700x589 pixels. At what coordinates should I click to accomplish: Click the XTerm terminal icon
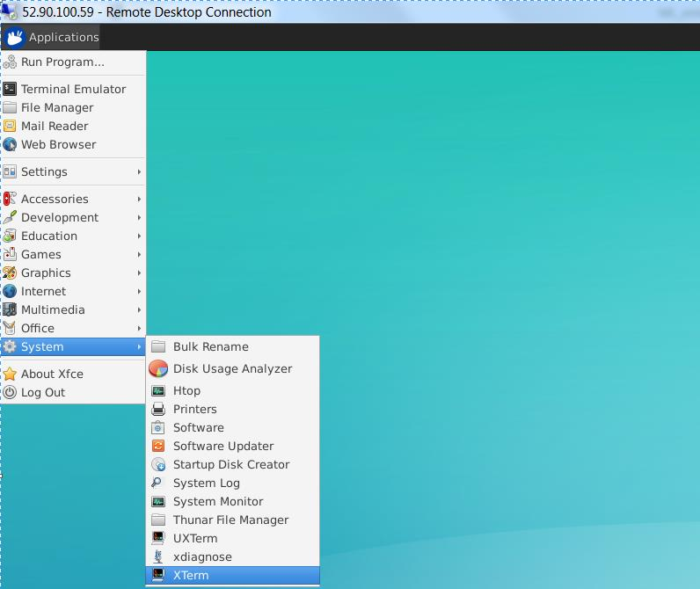(158, 575)
